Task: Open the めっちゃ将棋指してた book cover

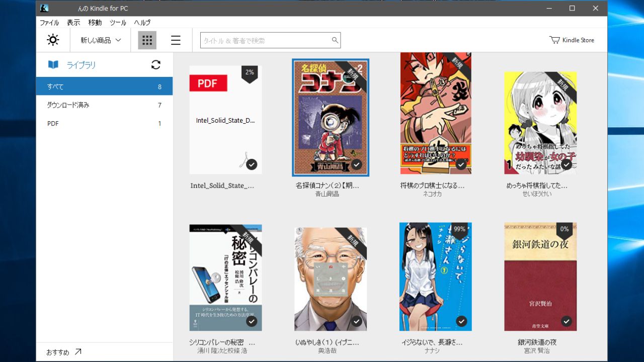Action: point(540,123)
